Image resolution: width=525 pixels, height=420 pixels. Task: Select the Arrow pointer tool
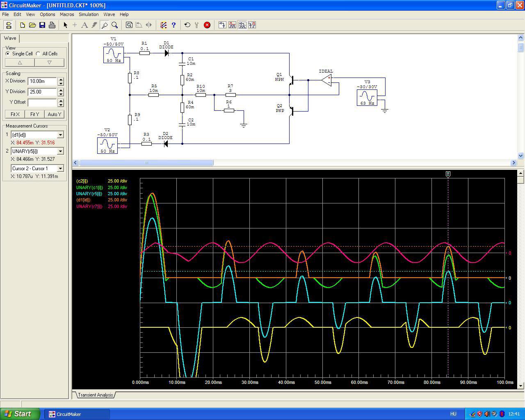click(65, 25)
